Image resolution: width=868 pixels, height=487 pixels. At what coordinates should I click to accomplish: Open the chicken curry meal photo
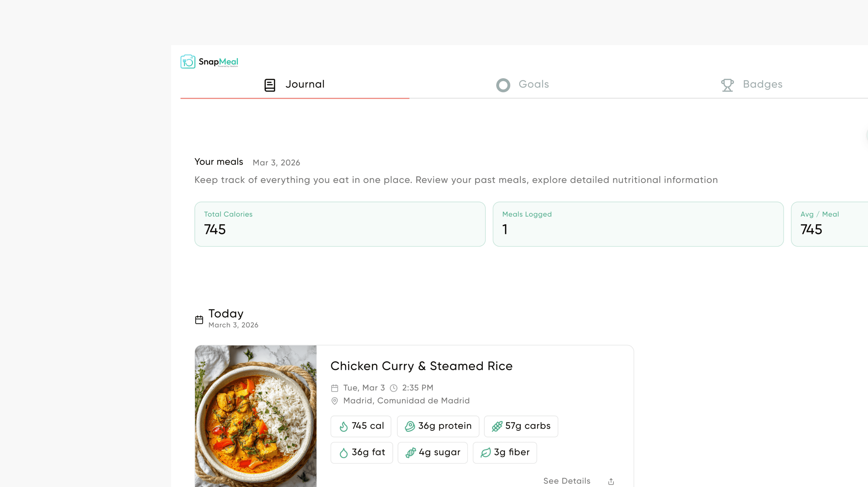(x=256, y=416)
